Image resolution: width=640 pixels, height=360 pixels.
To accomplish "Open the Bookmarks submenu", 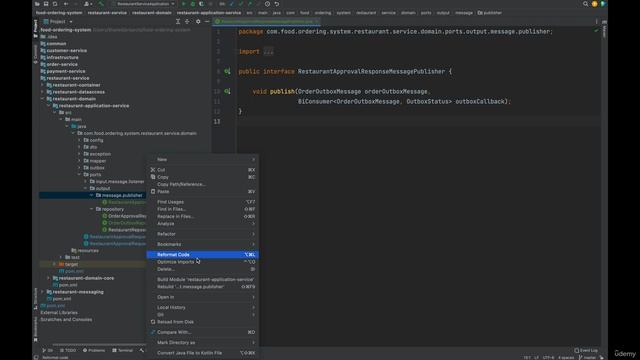I will pos(202,244).
